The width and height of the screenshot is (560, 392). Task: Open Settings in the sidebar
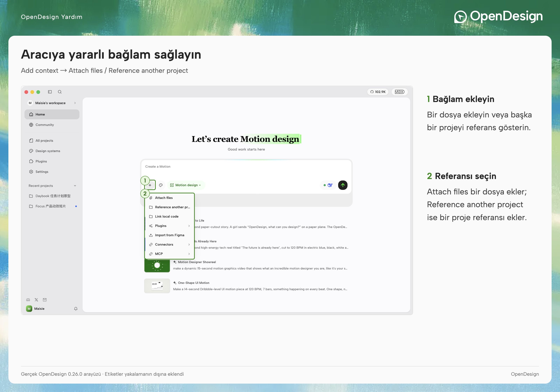[x=52, y=172]
